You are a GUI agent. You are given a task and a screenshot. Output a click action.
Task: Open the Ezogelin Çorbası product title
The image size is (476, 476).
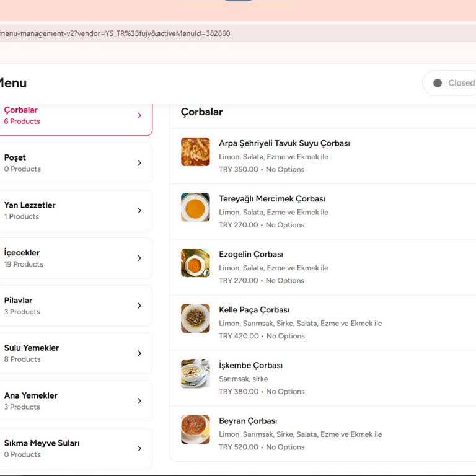(251, 254)
